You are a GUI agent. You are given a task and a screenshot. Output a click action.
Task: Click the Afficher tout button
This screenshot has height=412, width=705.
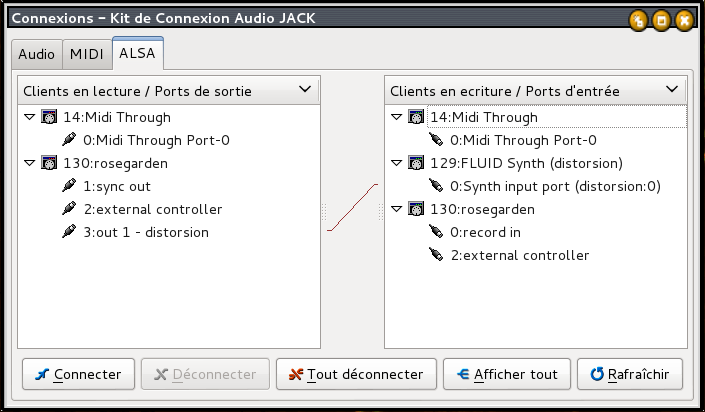506,375
